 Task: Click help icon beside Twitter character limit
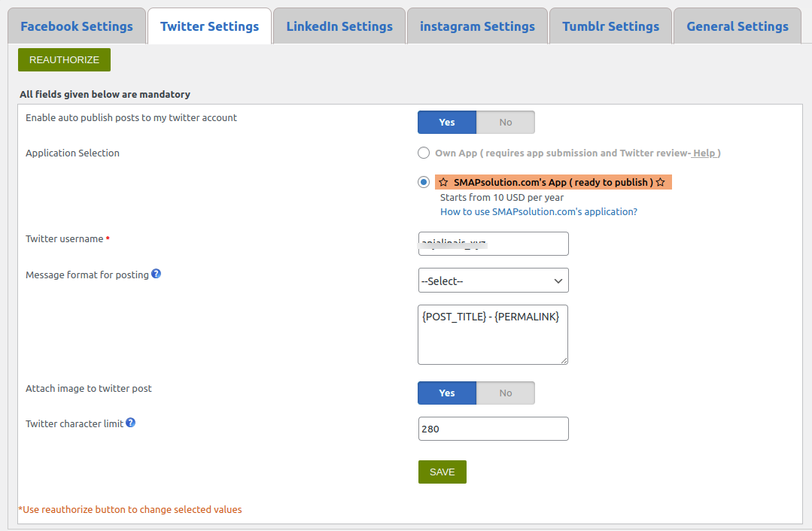(x=130, y=423)
